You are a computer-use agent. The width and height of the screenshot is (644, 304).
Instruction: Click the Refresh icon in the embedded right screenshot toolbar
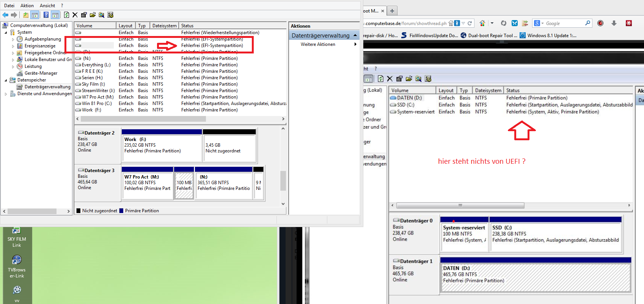click(x=380, y=79)
